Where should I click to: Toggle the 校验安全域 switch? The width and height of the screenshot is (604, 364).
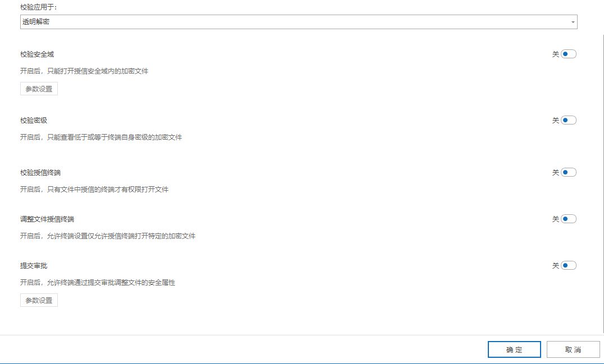coord(569,54)
